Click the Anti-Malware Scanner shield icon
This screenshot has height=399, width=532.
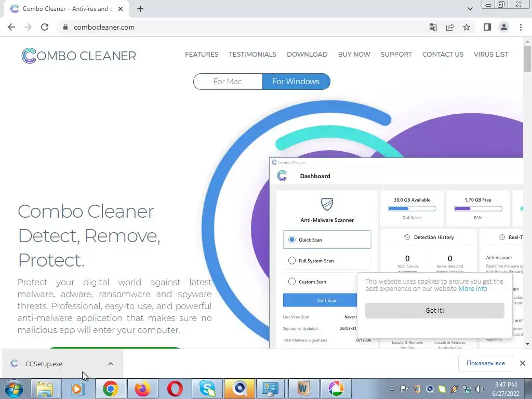[x=327, y=204]
